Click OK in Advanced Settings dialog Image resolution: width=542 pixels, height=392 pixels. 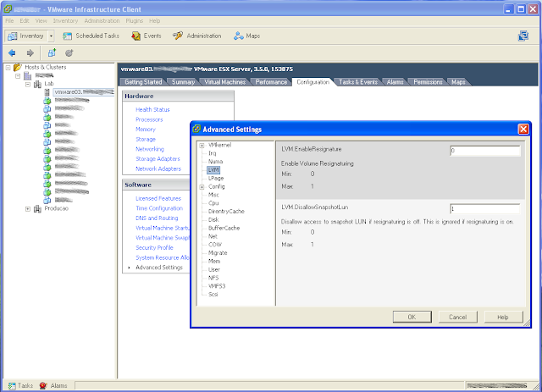[412, 317]
